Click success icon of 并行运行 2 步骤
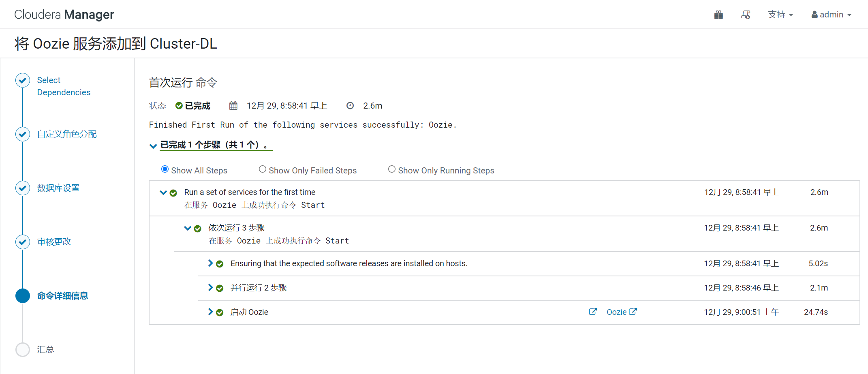This screenshot has width=868, height=374. click(220, 288)
